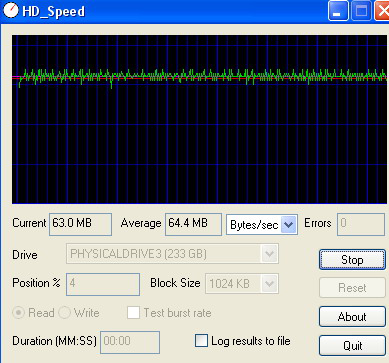This screenshot has height=363, width=389.
Task: Minimize the HD_Speed window
Action: (x=338, y=11)
